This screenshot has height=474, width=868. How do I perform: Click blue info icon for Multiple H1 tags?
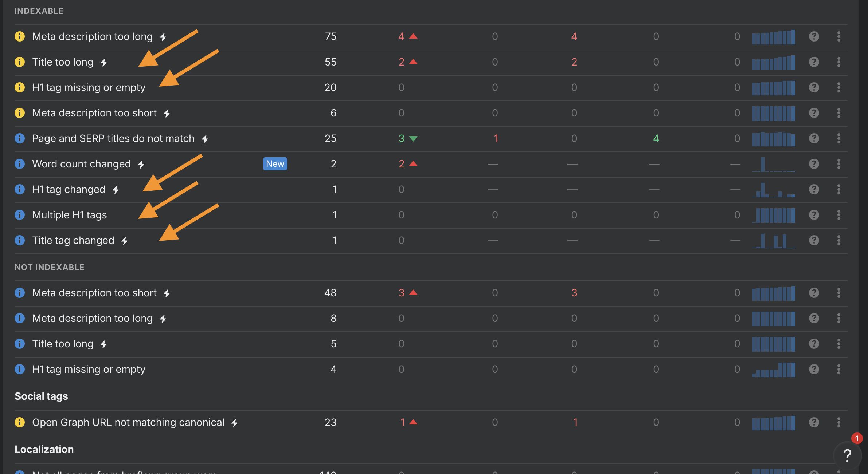(20, 215)
